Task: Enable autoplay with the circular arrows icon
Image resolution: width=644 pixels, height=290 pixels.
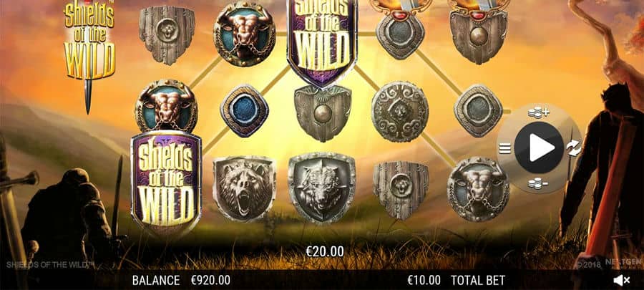Action: 573,148
